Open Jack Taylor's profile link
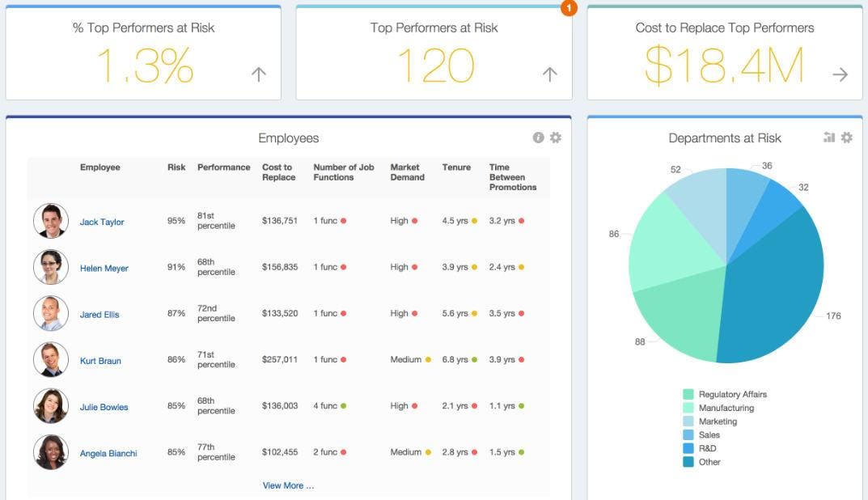868x500 pixels. click(x=102, y=222)
